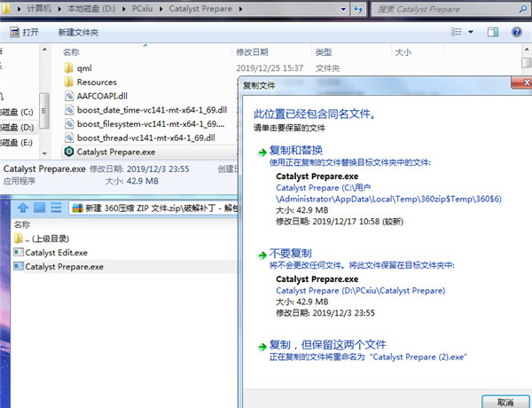Click the refresh button beside address bar
The image size is (532, 408).
click(358, 9)
